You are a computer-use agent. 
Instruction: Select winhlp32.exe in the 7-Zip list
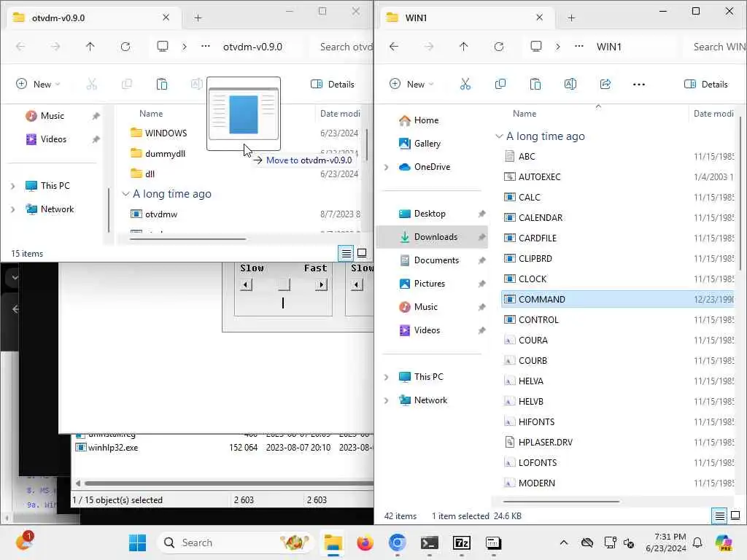tap(112, 448)
